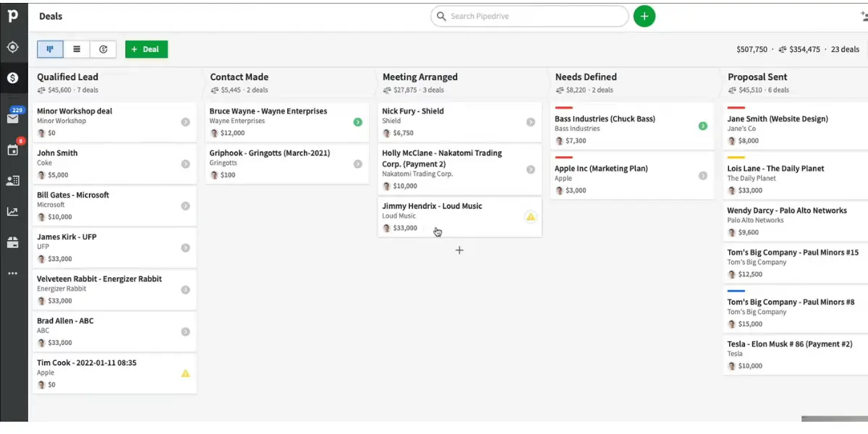Image resolution: width=868 pixels, height=434 pixels.
Task: Click activity arrow on Velveteen Rabbit deal
Action: 185,290
